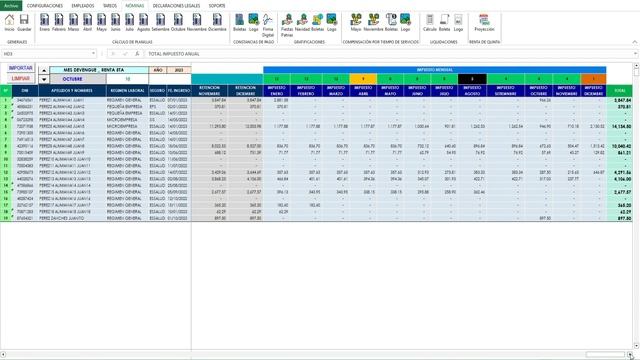Image resolution: width=640 pixels, height=360 pixels.
Task: Click the Guardar save icon
Action: (24, 22)
